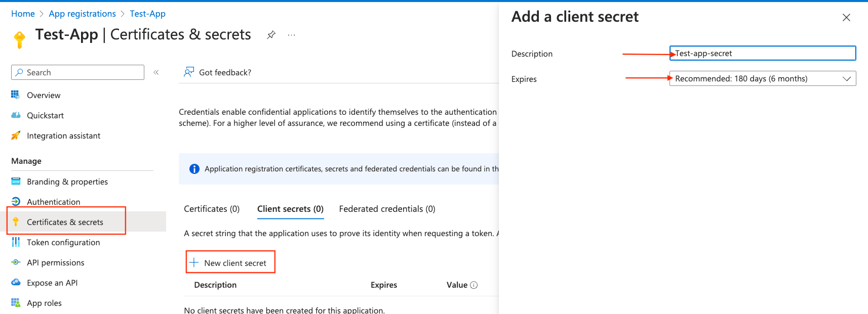Open the Expires dropdown

pos(763,78)
